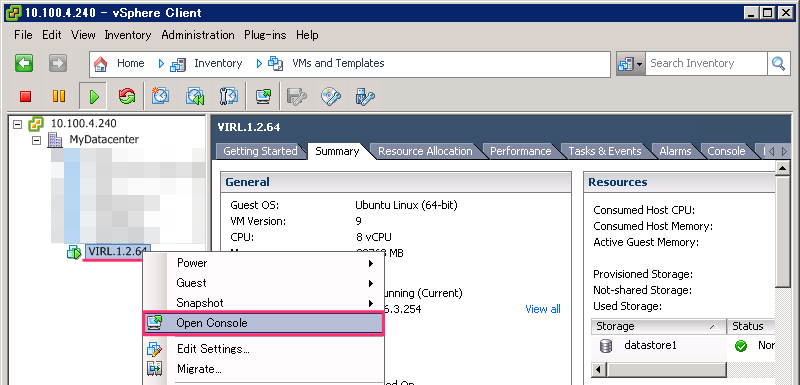This screenshot has height=385, width=800.
Task: Click the Take Snapshot toolbar icon
Action: tap(161, 95)
